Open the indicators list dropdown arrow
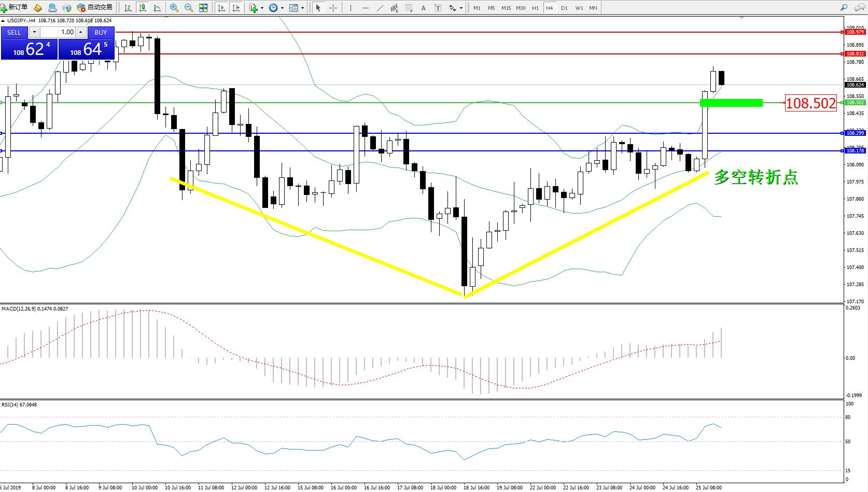 coord(262,8)
